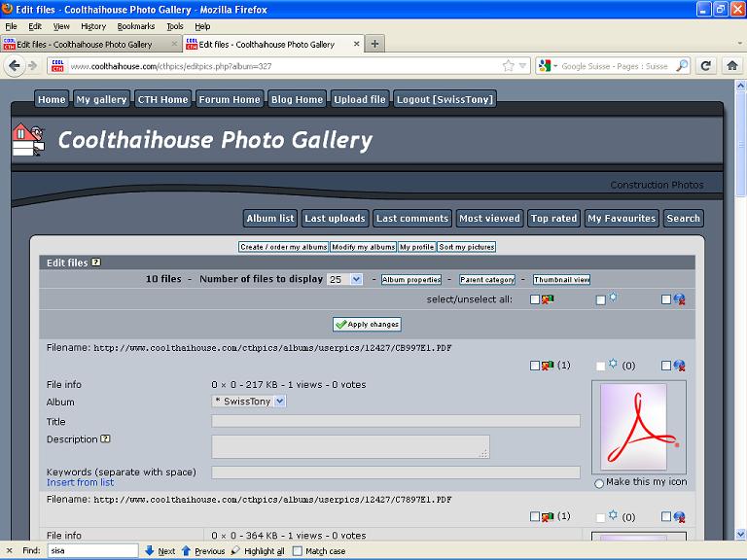Viewport: 747px width, 560px height.
Task: Tick the first select-all checkbox in header row
Action: pos(535,299)
